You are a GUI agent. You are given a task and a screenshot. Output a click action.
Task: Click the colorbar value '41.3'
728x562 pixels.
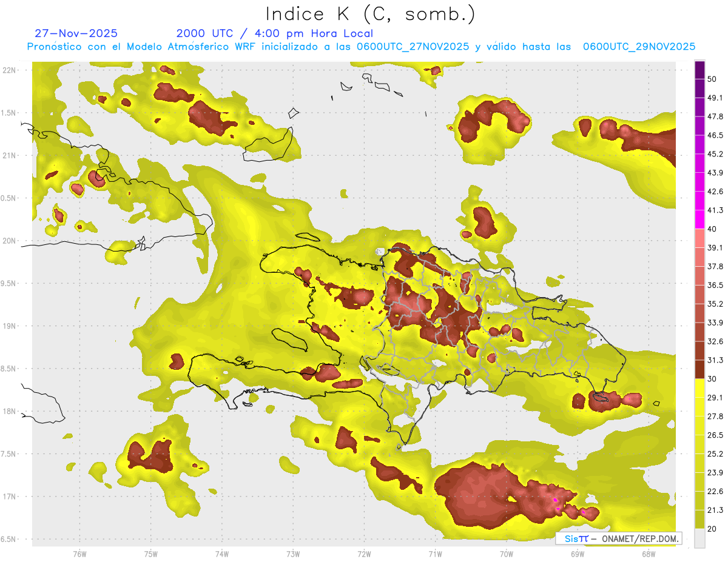[715, 210]
